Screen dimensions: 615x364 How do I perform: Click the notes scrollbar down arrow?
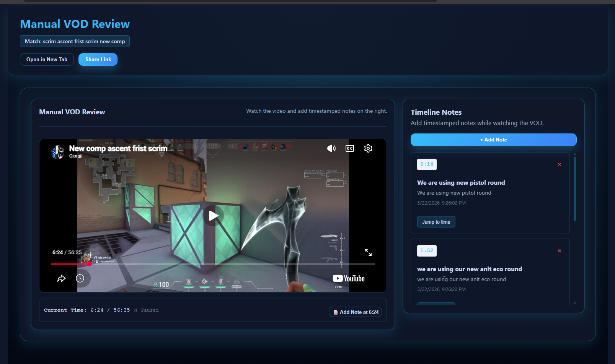click(575, 303)
